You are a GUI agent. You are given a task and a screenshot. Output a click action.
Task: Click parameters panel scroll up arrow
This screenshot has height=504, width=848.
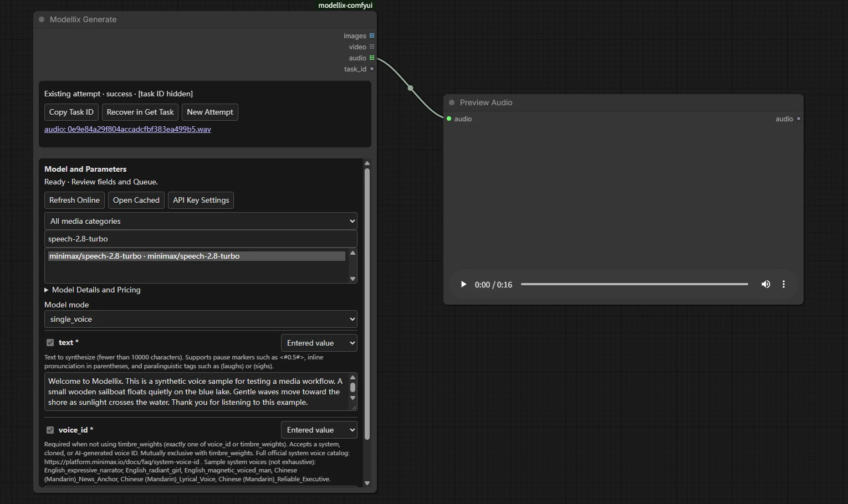[x=367, y=163]
